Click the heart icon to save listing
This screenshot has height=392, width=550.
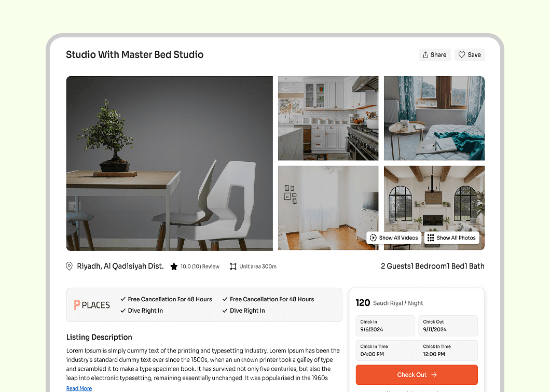[462, 54]
